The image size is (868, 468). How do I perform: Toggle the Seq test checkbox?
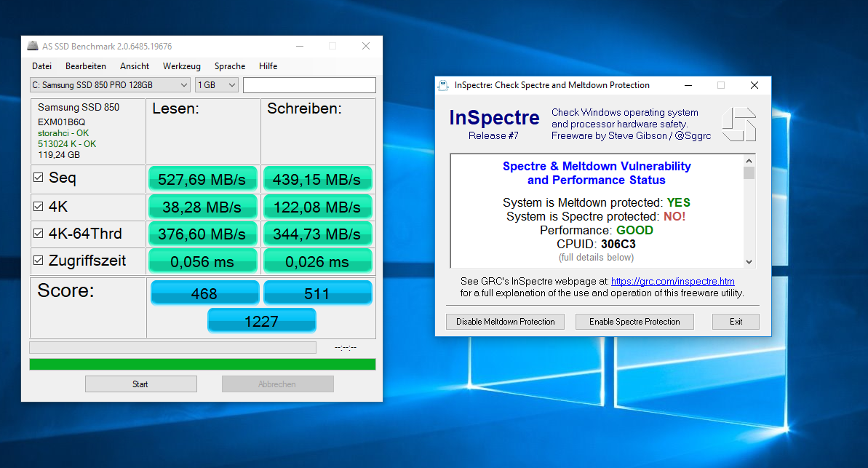[x=38, y=178]
